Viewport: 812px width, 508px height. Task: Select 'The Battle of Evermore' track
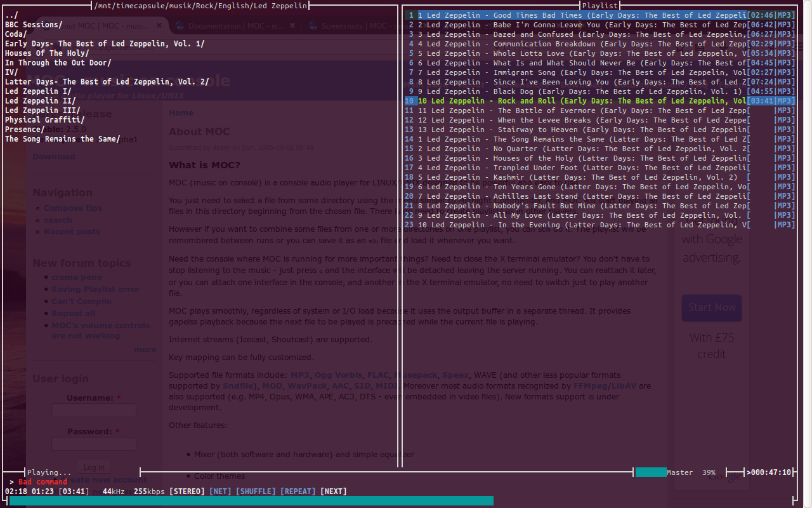click(599, 110)
